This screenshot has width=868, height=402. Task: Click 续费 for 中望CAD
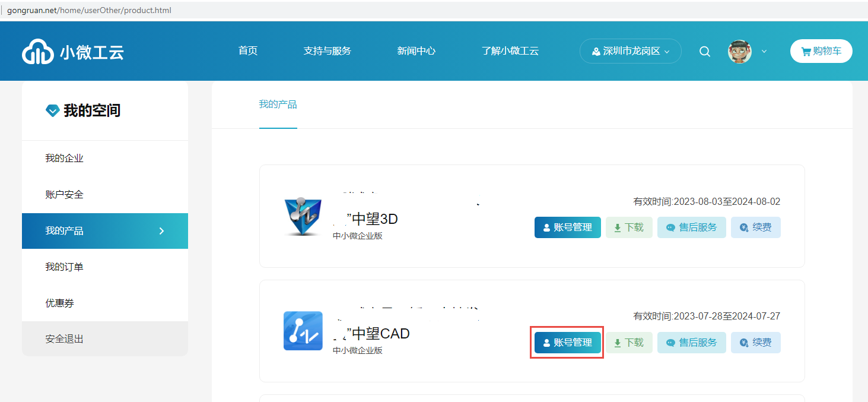[x=756, y=343]
